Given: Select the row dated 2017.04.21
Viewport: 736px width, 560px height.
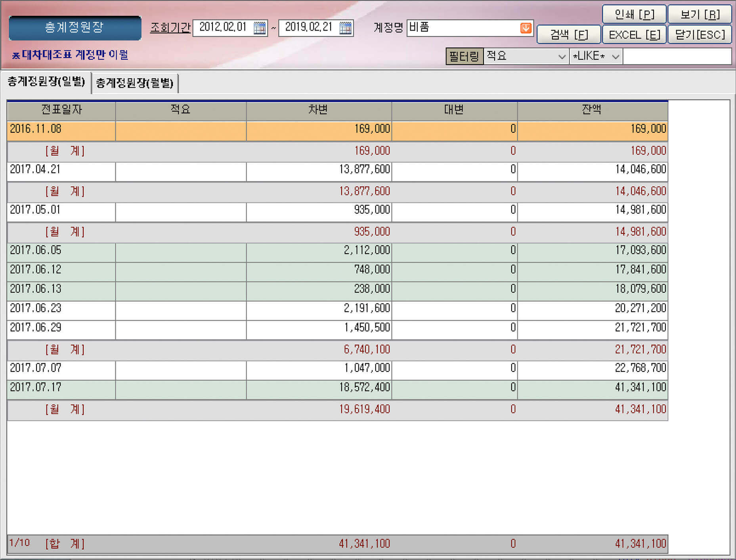Looking at the screenshot, I should (x=337, y=172).
